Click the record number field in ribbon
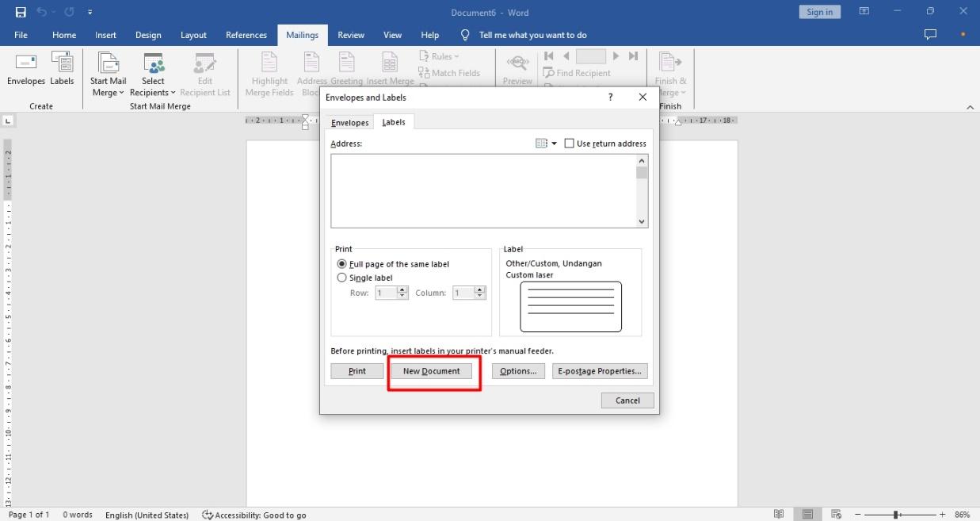Screen dimensions: 980x521 tap(591, 56)
